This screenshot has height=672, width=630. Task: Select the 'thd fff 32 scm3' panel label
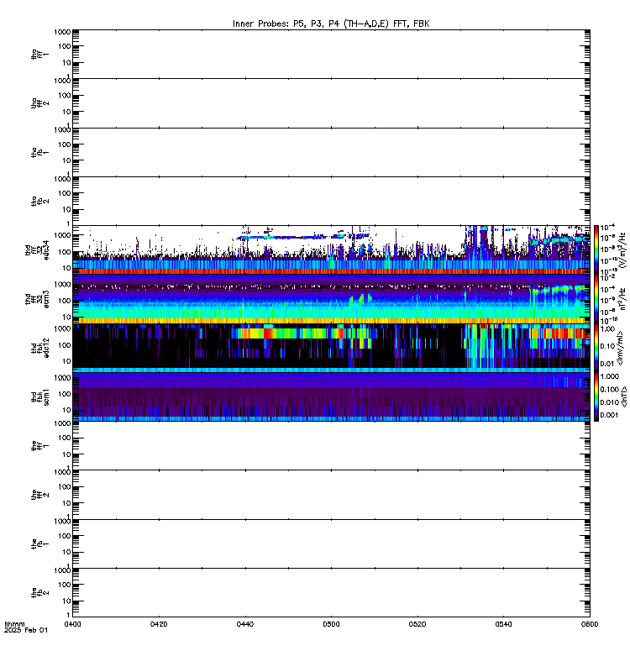pyautogui.click(x=37, y=299)
